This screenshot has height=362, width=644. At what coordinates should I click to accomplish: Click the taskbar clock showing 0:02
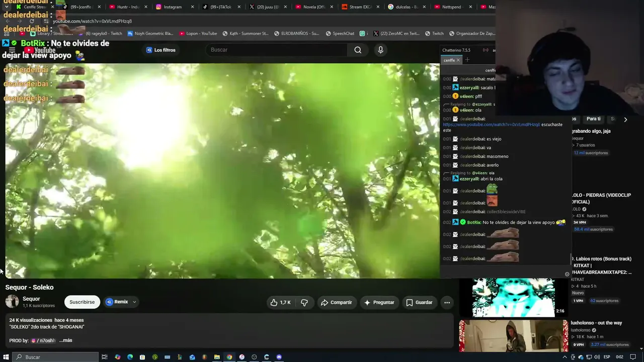pos(619,357)
